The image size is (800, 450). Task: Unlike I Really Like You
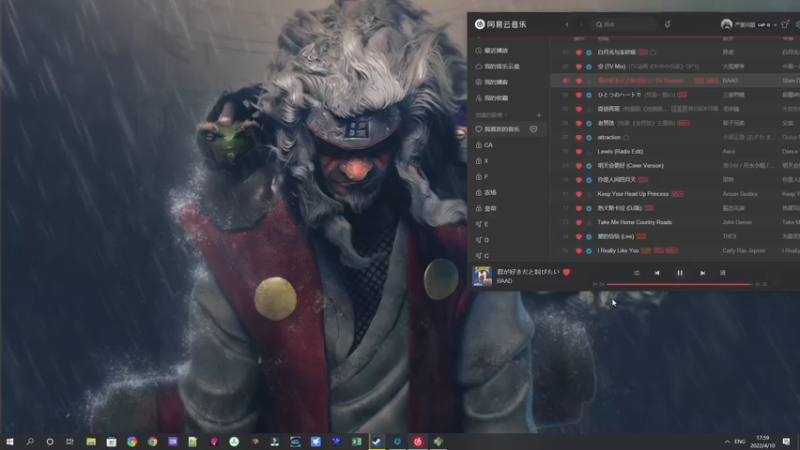(579, 251)
